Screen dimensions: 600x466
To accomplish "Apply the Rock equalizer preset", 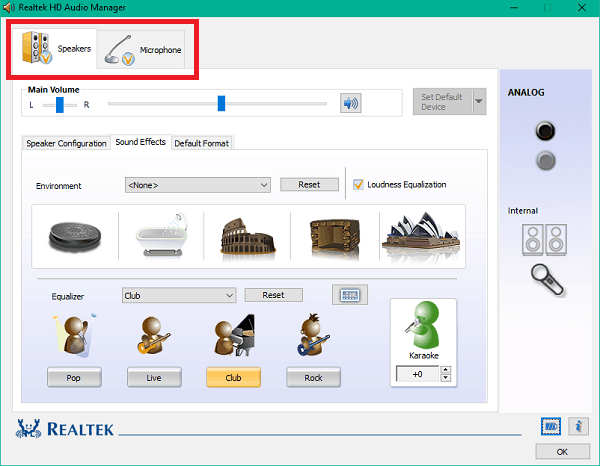I will (x=313, y=378).
